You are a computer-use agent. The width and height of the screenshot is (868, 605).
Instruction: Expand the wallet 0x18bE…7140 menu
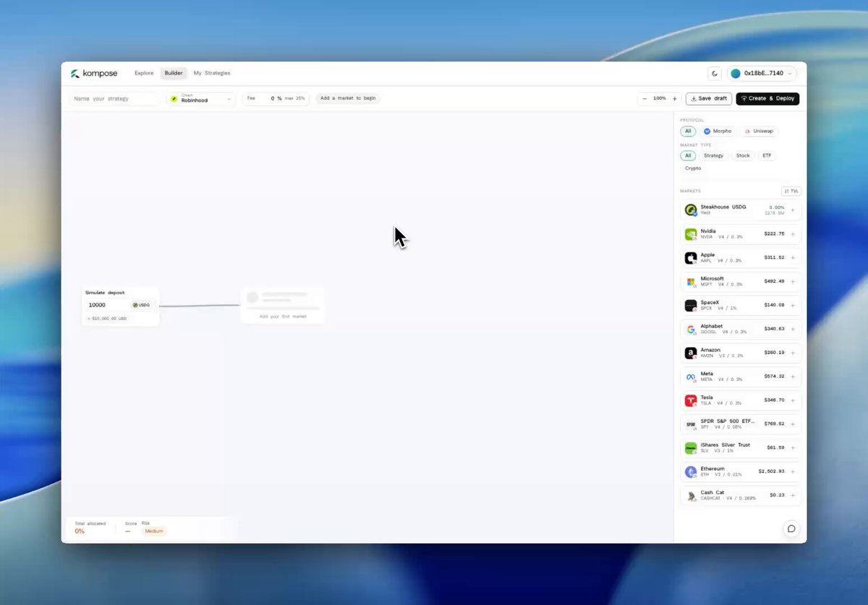[762, 73]
